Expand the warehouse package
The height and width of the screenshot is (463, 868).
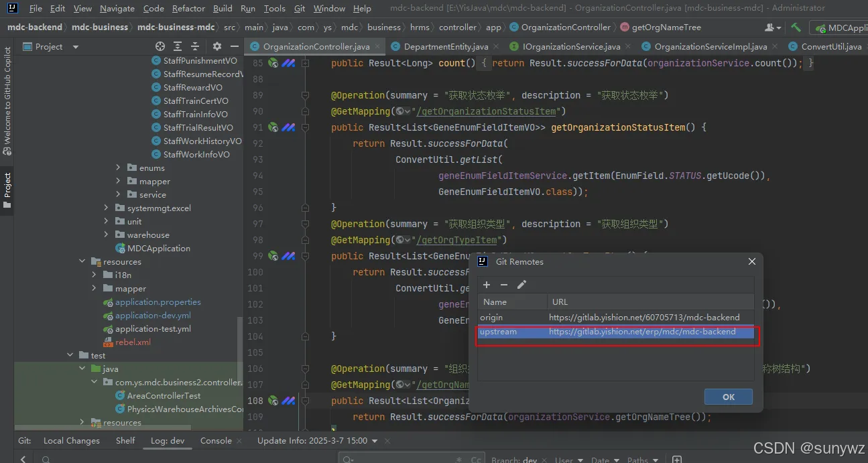[106, 235]
